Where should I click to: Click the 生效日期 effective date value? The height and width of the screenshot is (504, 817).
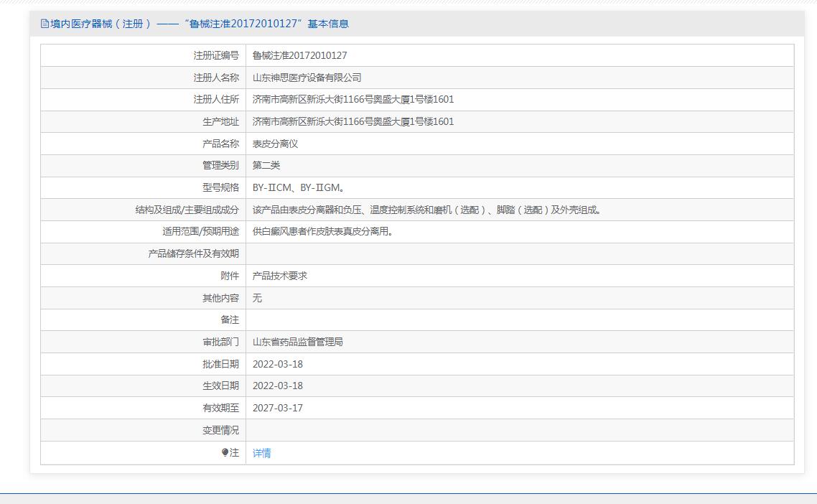[278, 386]
